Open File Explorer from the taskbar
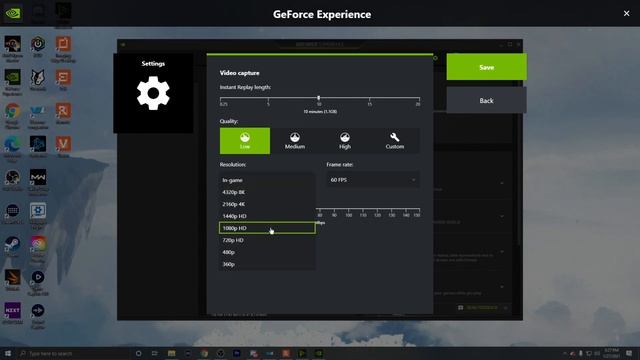The width and height of the screenshot is (640, 360). click(171, 353)
